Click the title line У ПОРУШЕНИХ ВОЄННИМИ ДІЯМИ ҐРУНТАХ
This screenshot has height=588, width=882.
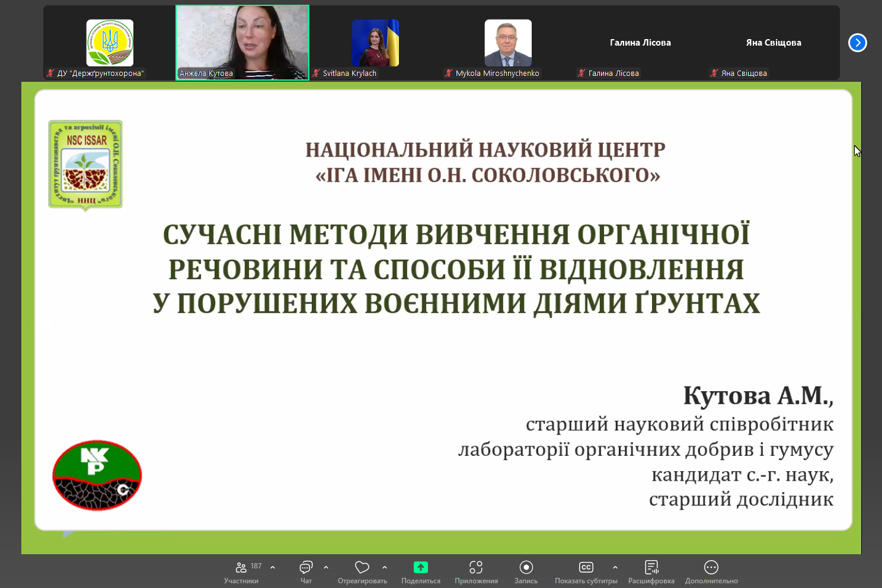[x=456, y=303]
